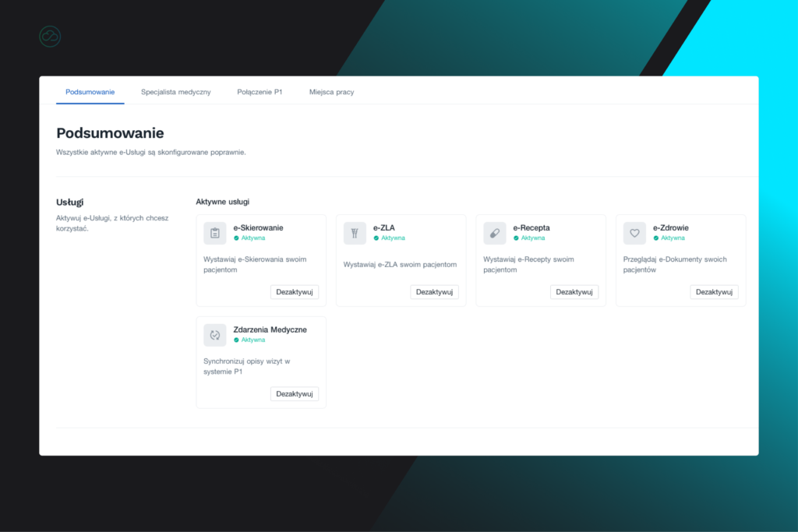Click the Zdarzenia Medyczne card title
Viewport: 798px width, 532px height.
tap(270, 329)
